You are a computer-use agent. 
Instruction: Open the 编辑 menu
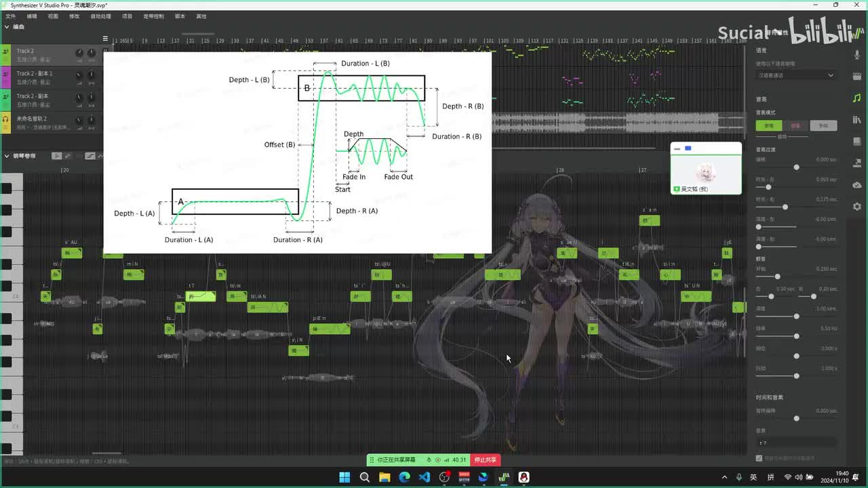click(32, 16)
